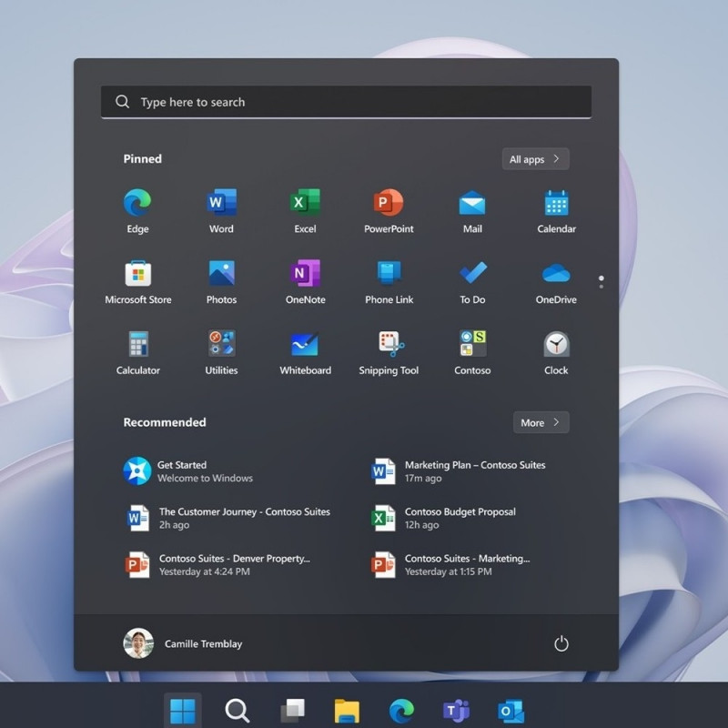The height and width of the screenshot is (728, 728).
Task: Show More recommended items
Action: coord(541,422)
